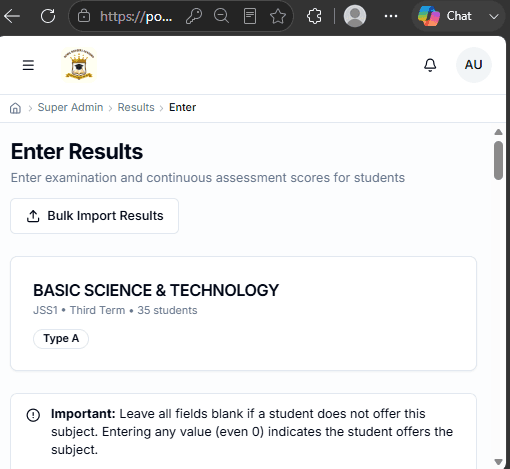
Task: Go to home via breadcrumb house icon
Action: coord(15,108)
